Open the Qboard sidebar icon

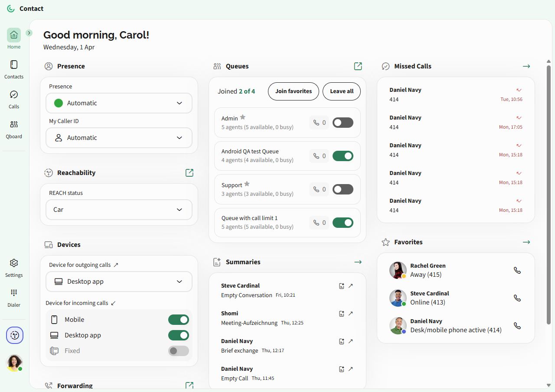point(14,125)
